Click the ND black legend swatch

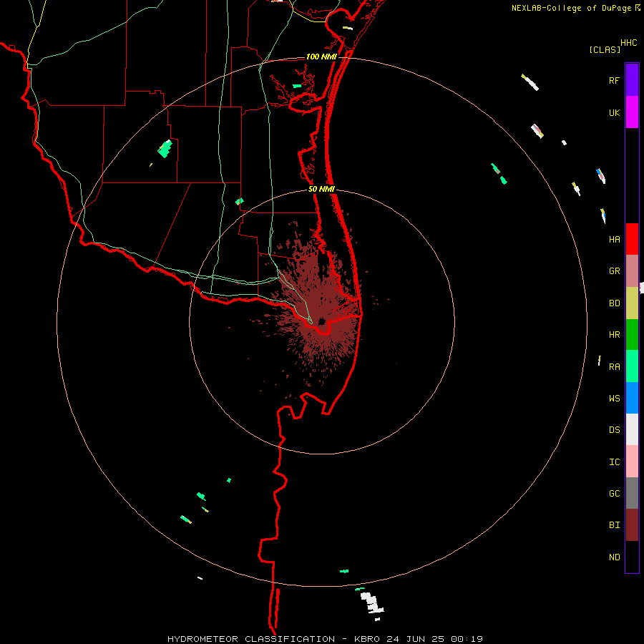632,557
